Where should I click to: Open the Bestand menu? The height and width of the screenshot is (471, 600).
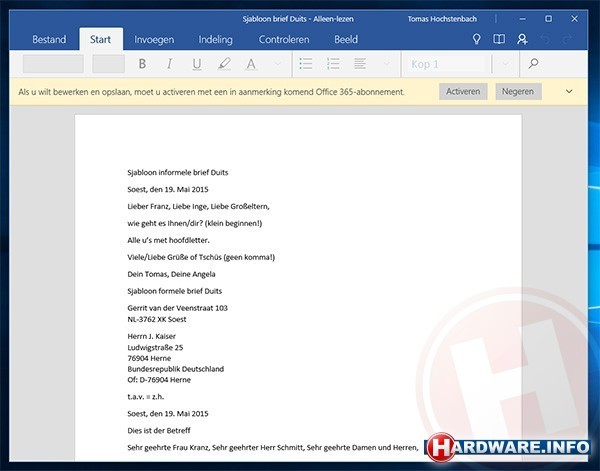tap(49, 40)
